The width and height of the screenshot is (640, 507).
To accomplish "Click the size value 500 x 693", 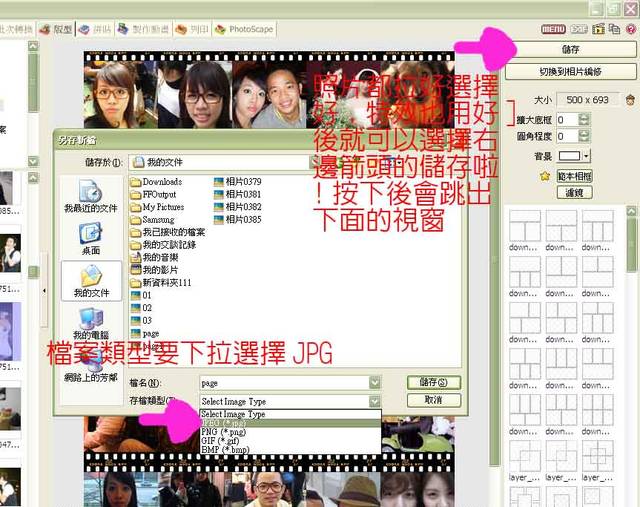I will click(588, 100).
